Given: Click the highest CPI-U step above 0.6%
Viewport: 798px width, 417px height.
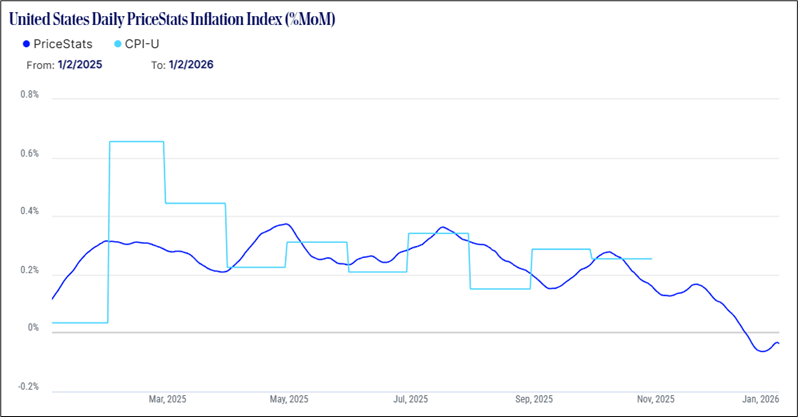Looking at the screenshot, I should coord(136,142).
